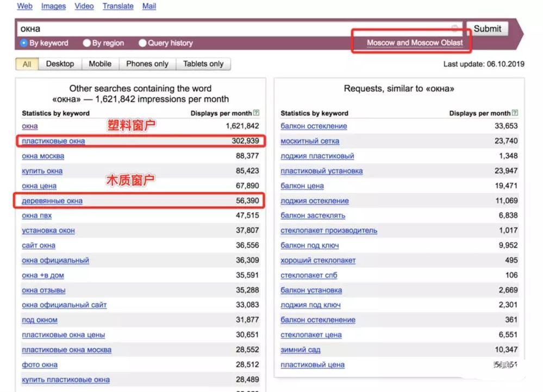Viewport: 543px width, 392px height.
Task: Select the By region radio button
Action: click(x=86, y=43)
